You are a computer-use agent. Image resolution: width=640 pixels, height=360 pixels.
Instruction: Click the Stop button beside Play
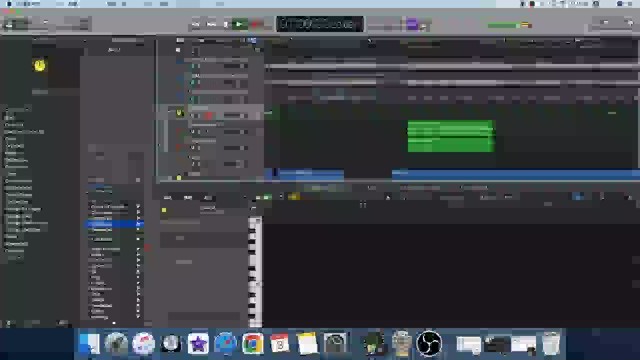[x=226, y=24]
